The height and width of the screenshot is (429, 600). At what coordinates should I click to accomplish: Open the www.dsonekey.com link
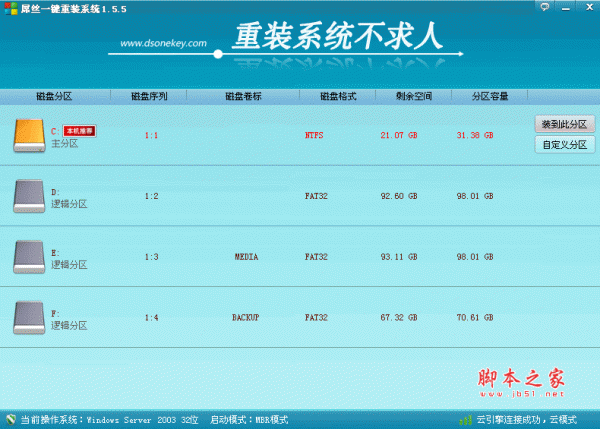tap(163, 43)
